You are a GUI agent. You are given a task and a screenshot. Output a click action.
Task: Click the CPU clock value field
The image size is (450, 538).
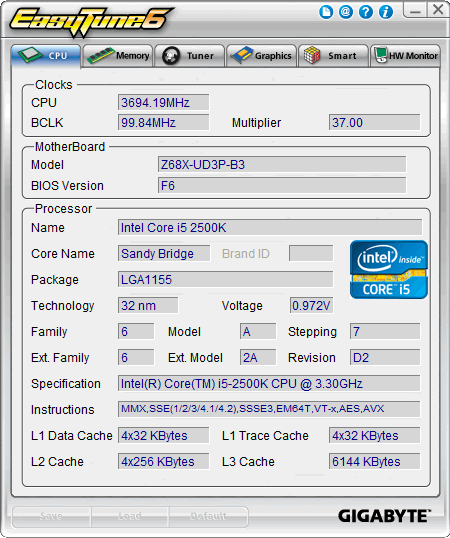pos(163,102)
